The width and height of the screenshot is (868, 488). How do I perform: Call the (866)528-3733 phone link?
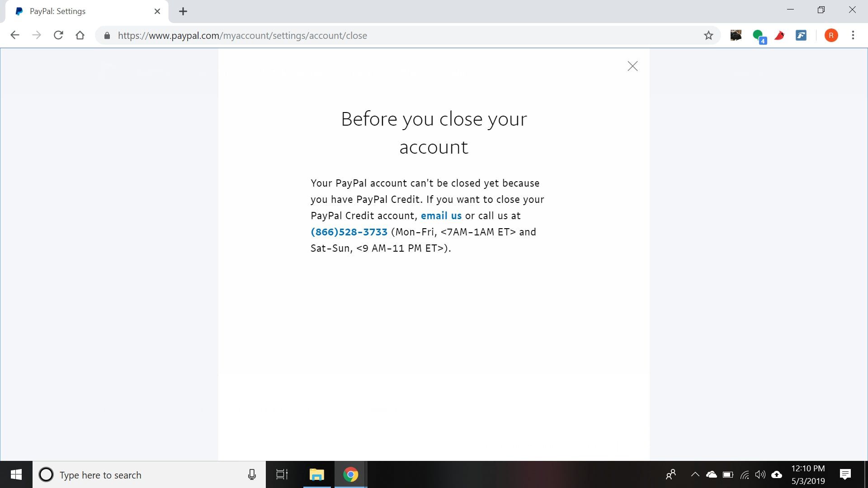tap(349, 232)
